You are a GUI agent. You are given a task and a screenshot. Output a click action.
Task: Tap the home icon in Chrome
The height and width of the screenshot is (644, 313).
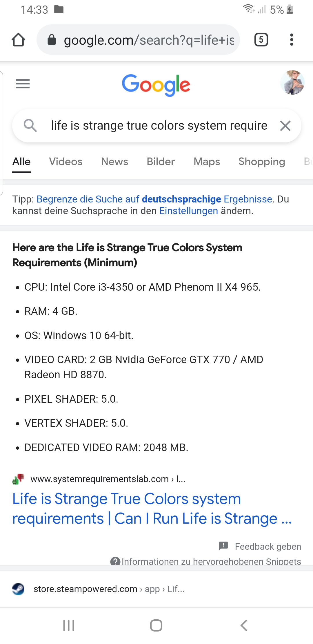pos(19,39)
